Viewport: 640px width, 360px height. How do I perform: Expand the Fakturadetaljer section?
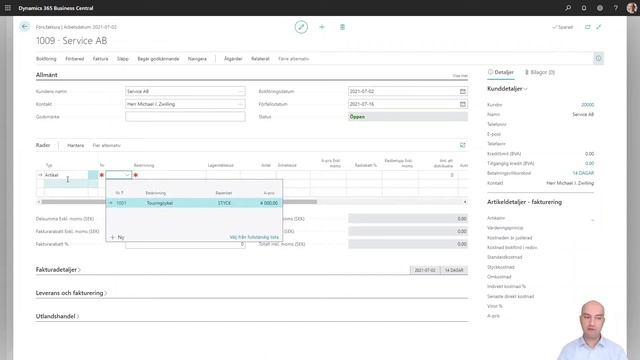tap(58, 270)
